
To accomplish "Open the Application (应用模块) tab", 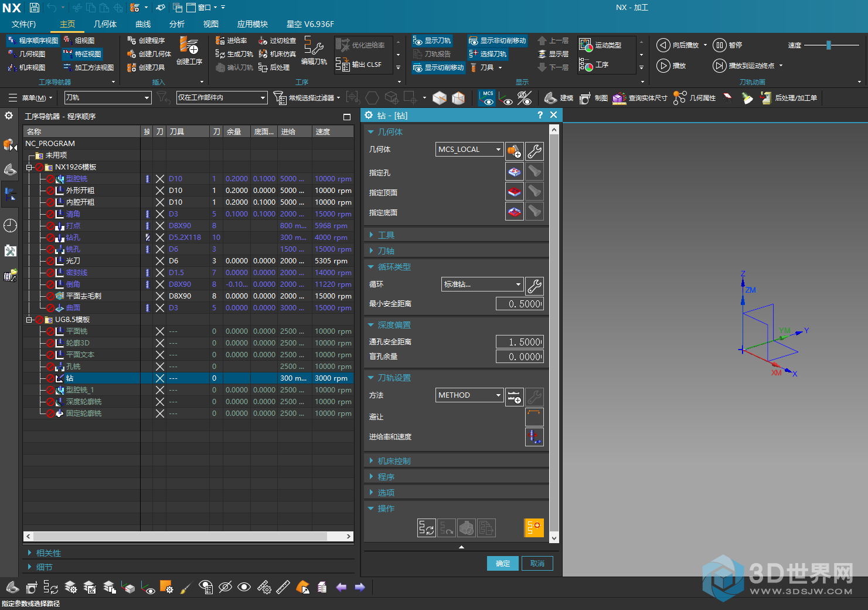I will (253, 24).
